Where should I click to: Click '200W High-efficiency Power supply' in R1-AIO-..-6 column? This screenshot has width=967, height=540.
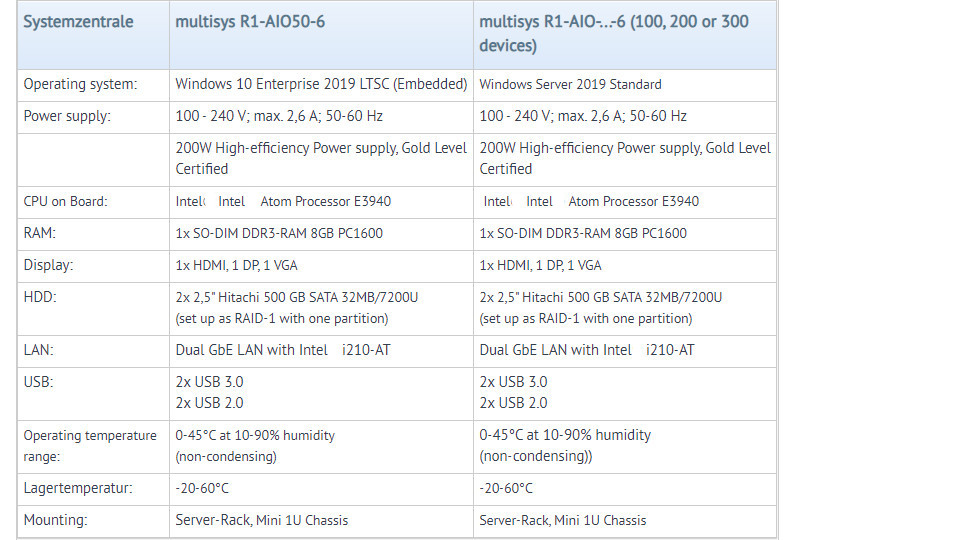coord(625,158)
